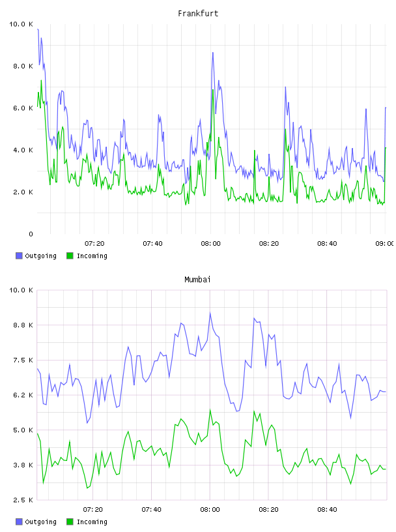Click the 08:00 incoming peak in Mumbai chart

tap(210, 410)
